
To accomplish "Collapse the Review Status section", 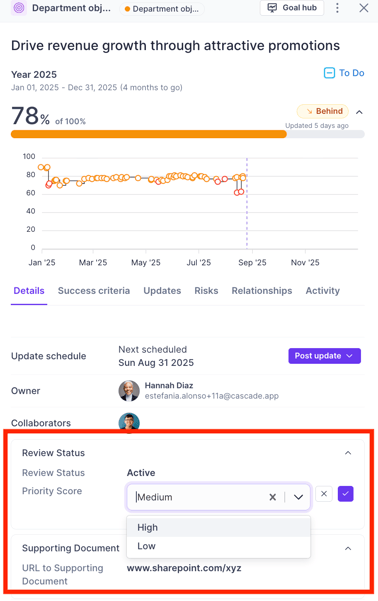I will (348, 453).
